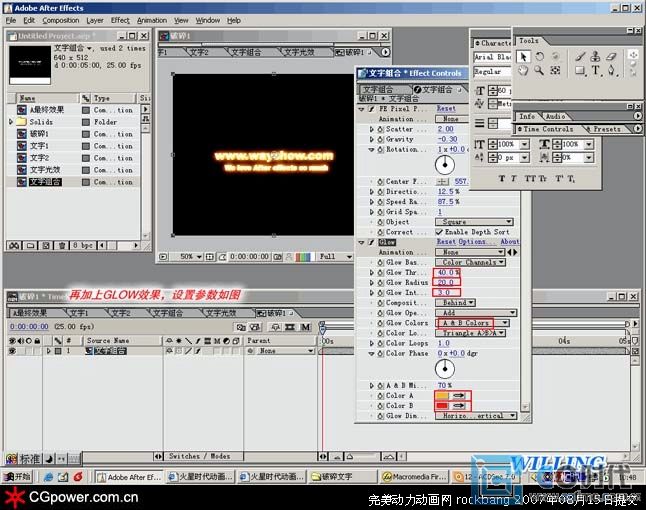
Task: Click the Windows 开始 start button
Action: point(17,477)
